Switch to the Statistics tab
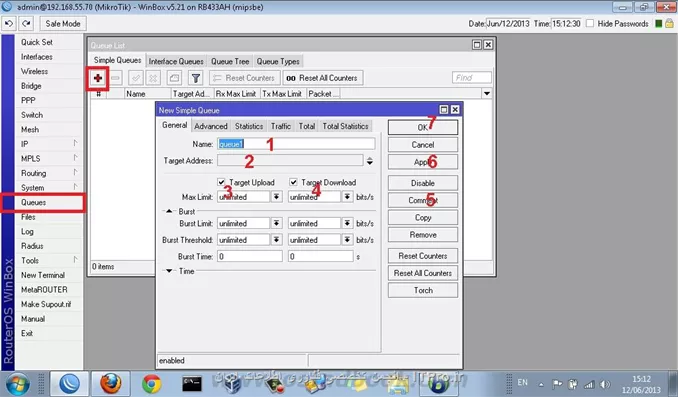 tap(249, 126)
